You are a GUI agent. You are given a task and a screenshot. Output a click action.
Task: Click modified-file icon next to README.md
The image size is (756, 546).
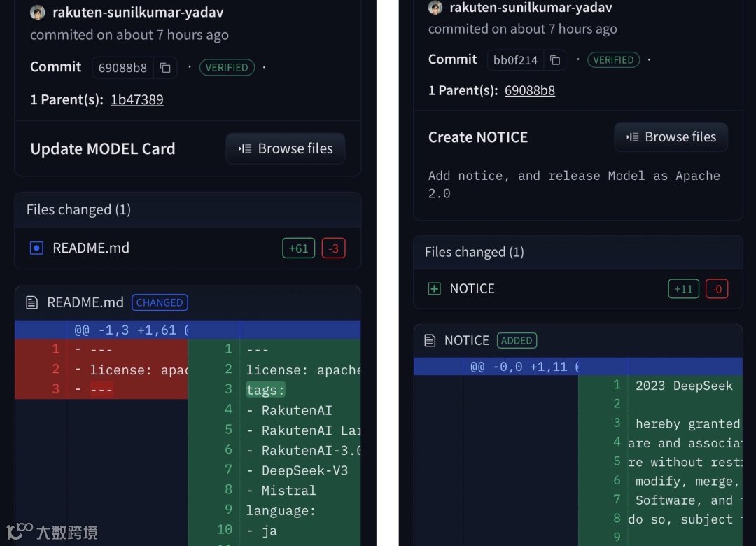click(x=36, y=248)
